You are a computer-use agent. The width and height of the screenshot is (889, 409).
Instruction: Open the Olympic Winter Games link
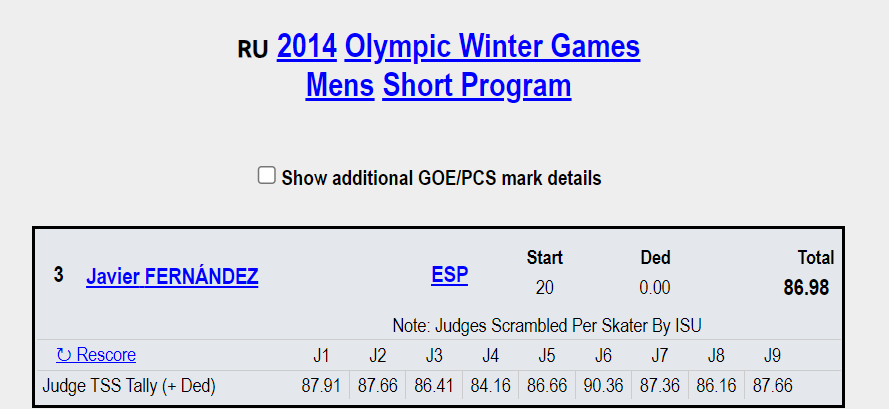click(x=492, y=47)
